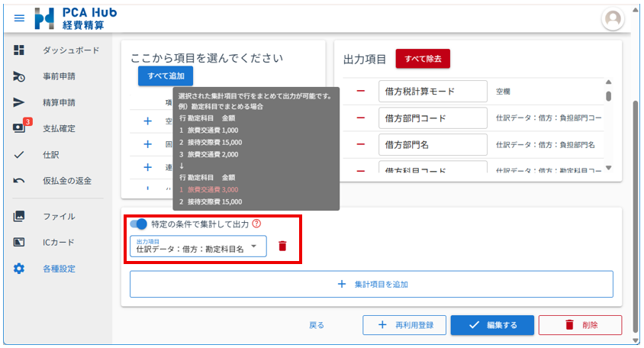Open the ICカード sidebar item
This screenshot has width=644, height=348.
pos(59,243)
